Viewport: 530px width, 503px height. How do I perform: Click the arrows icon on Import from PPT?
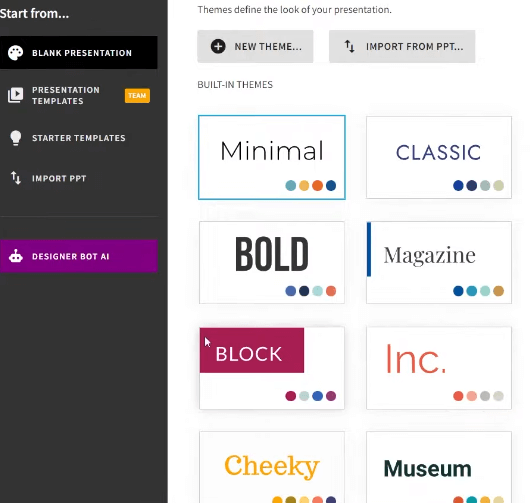(x=350, y=46)
